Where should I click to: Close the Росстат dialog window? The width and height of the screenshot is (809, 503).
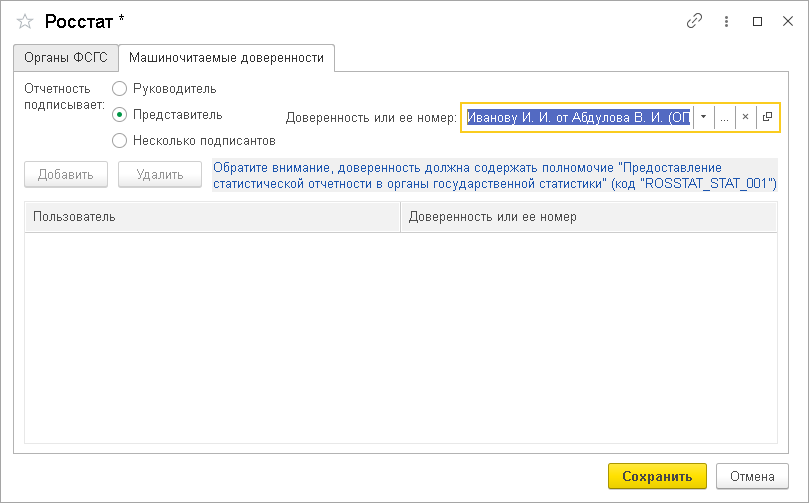click(786, 21)
